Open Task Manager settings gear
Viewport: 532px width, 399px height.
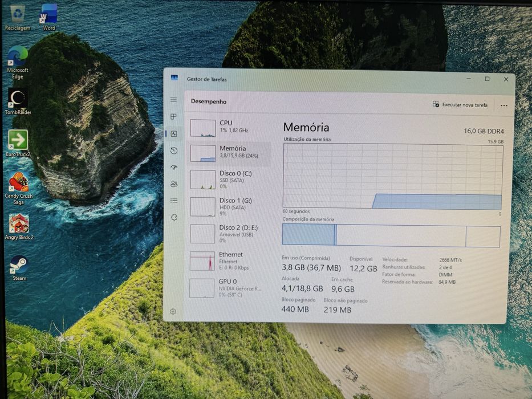coord(173,311)
